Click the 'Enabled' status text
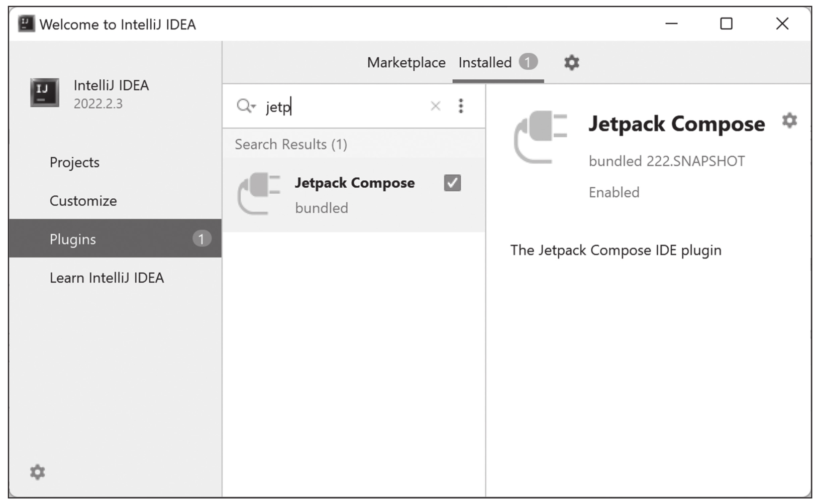The image size is (820, 504). pos(614,192)
